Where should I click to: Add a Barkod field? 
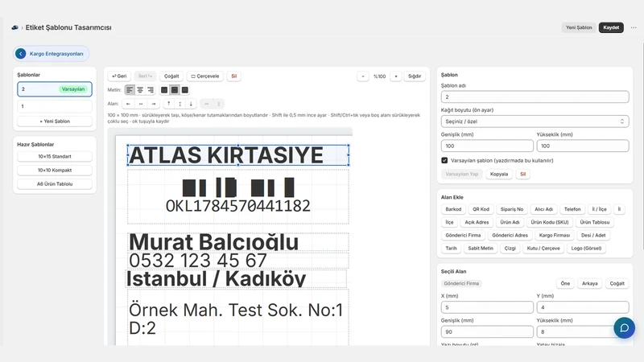point(453,209)
